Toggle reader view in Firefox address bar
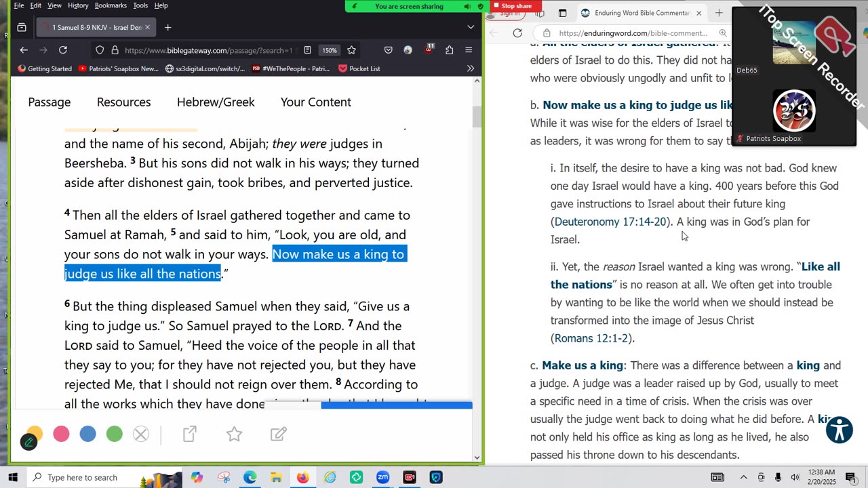This screenshot has width=868, height=488. (x=307, y=50)
